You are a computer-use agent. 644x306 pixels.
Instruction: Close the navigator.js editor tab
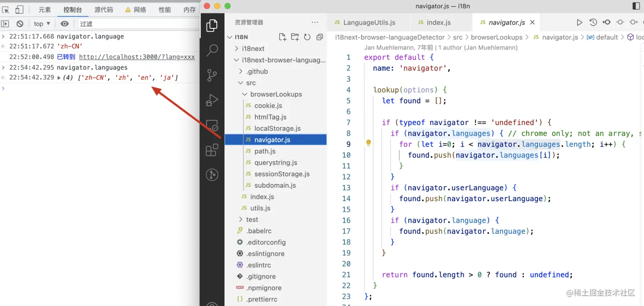click(x=532, y=22)
